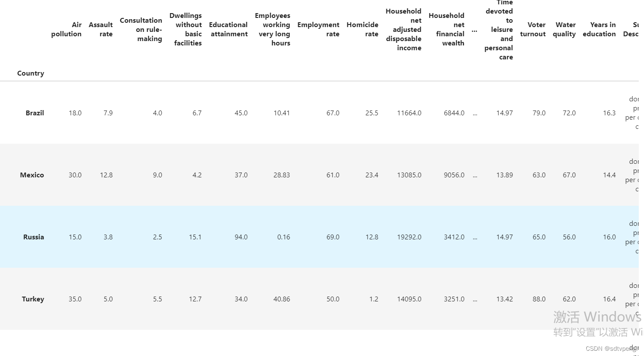
Task: Click the Household net adjusted disposable income header
Action: tap(404, 29)
